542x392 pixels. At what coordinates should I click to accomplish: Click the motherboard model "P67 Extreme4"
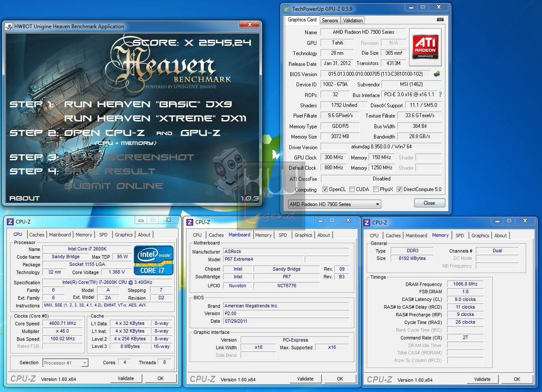263,259
